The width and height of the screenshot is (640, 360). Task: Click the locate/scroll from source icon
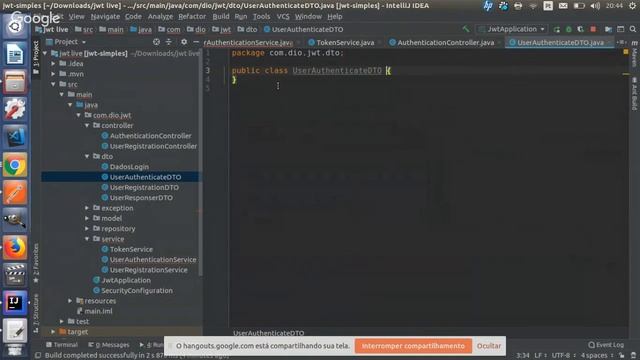[x=156, y=42]
